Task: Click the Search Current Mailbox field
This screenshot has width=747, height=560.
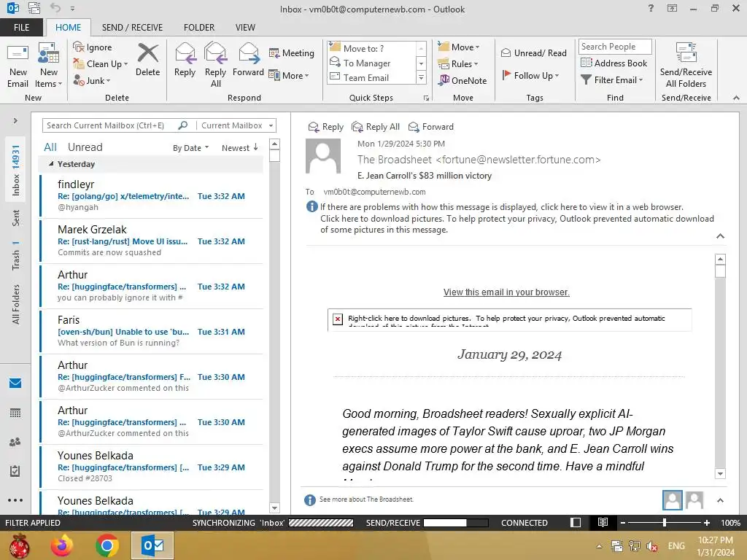Action: click(x=111, y=125)
